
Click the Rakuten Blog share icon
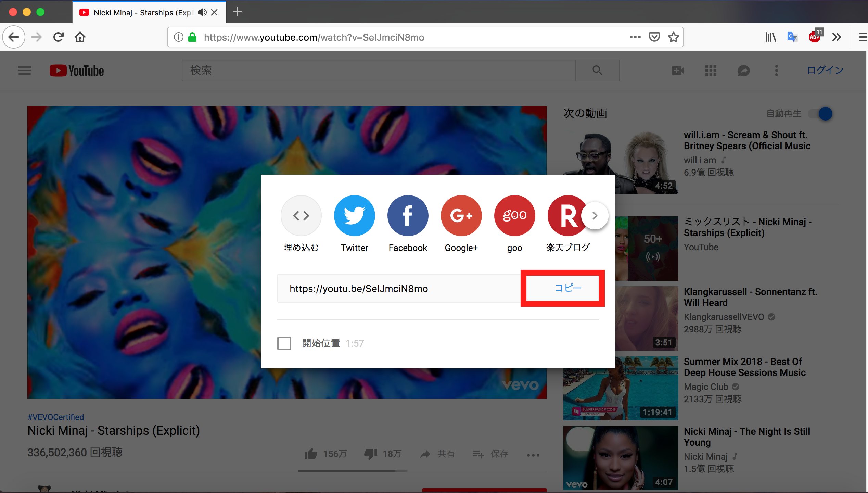point(565,216)
